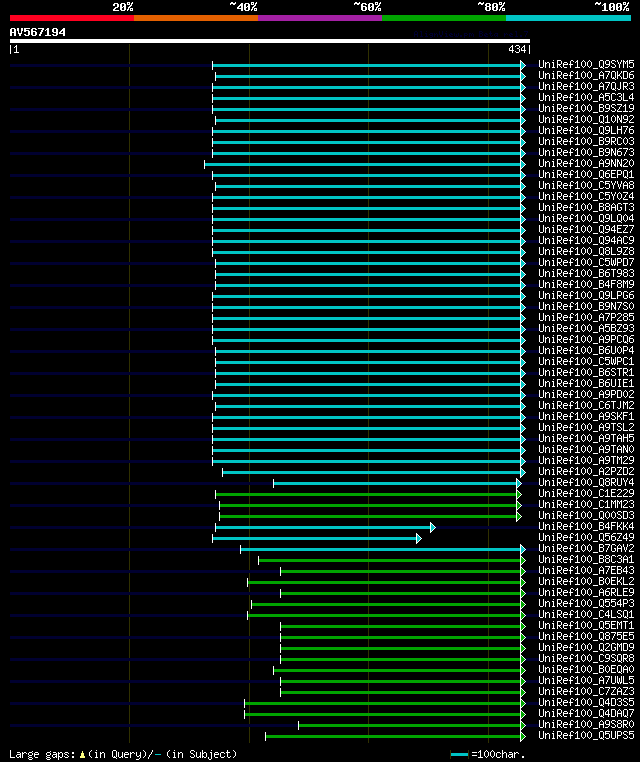Open hit UniRef100_Q10N92
This screenshot has height=762, width=640.
tap(586, 119)
